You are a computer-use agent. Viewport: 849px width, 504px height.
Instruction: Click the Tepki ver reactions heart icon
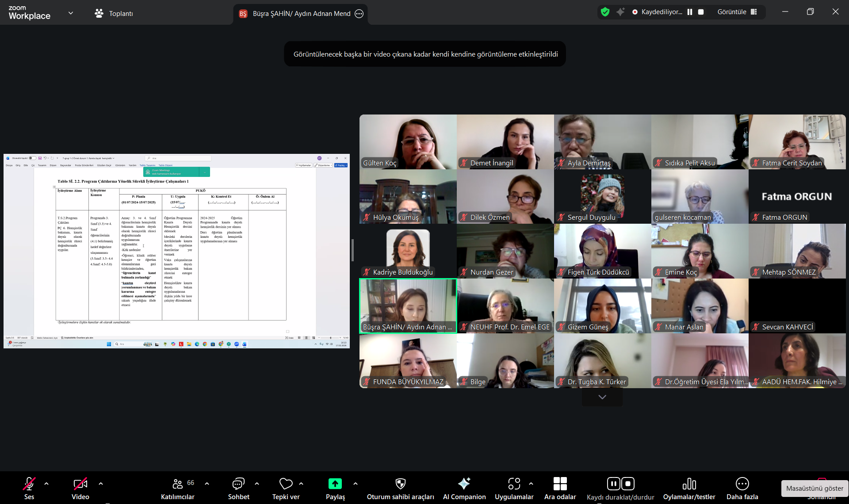(286, 484)
